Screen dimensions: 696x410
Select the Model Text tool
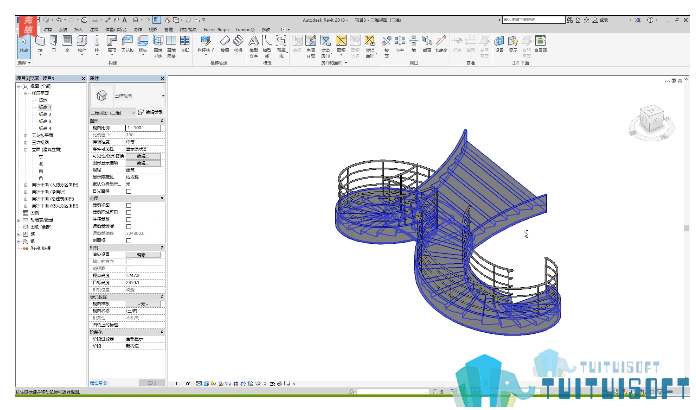tap(253, 46)
